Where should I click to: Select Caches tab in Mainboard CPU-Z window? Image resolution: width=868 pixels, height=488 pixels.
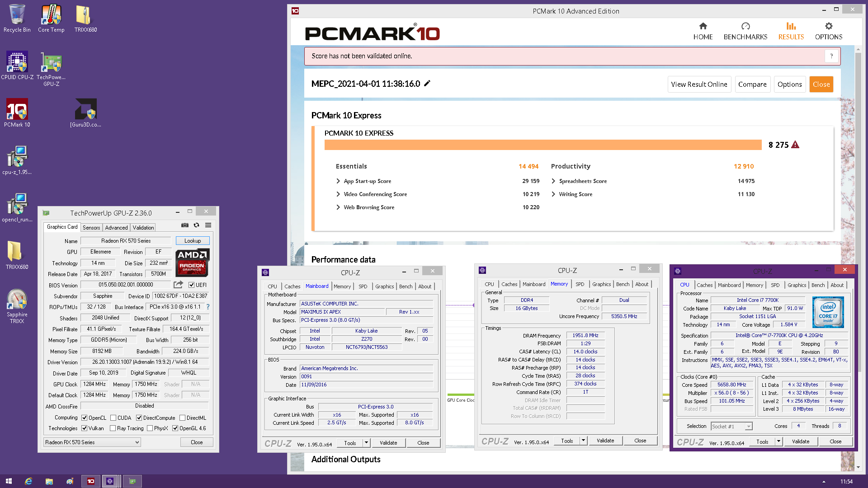coord(292,286)
